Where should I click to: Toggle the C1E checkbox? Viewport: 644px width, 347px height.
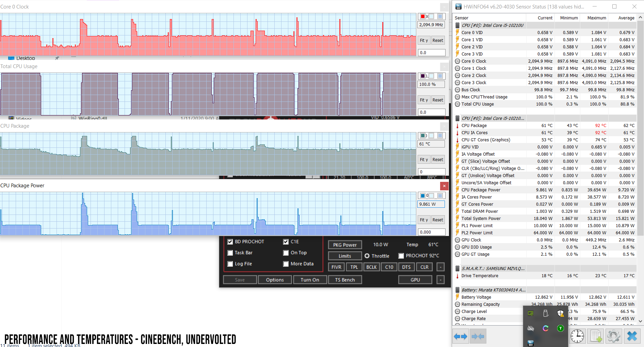click(286, 242)
